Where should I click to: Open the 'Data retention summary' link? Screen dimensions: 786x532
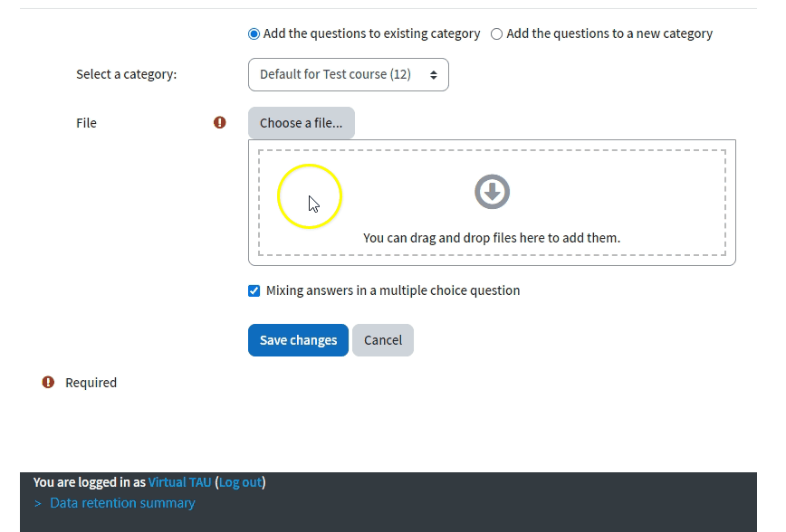[122, 503]
